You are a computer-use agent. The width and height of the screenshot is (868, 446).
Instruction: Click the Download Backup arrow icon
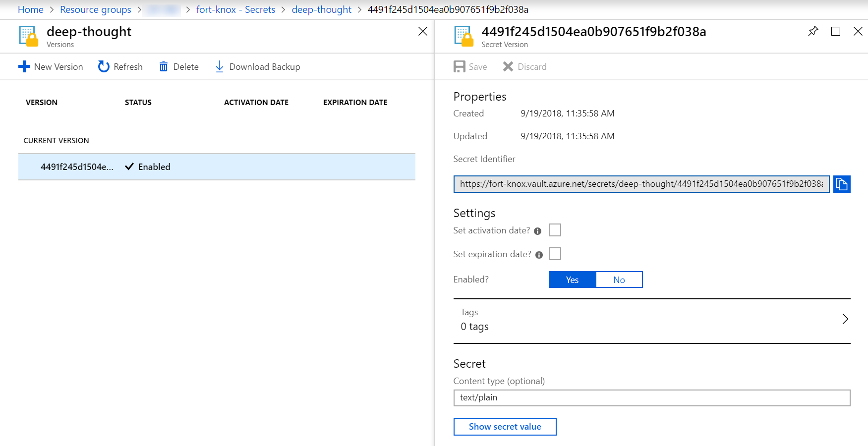pos(220,66)
